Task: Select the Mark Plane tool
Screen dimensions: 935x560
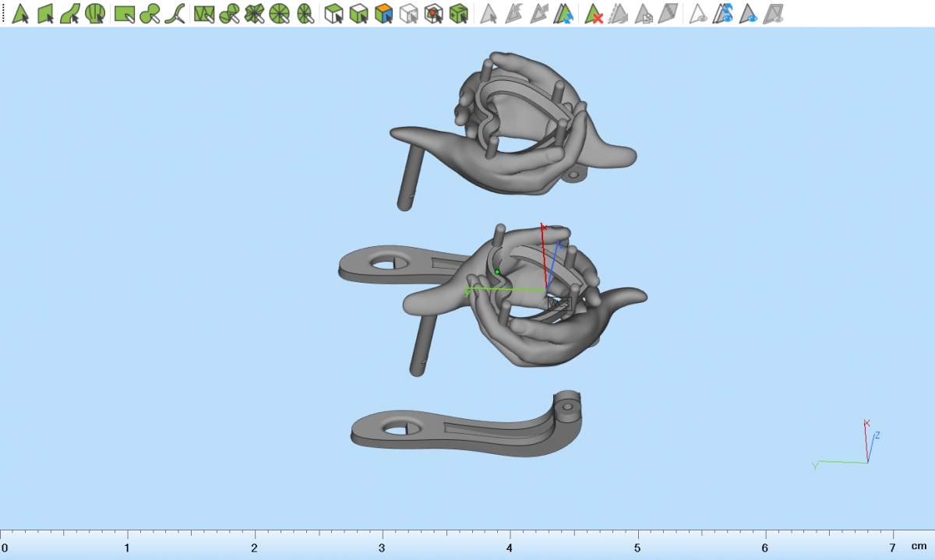Action: (45, 13)
